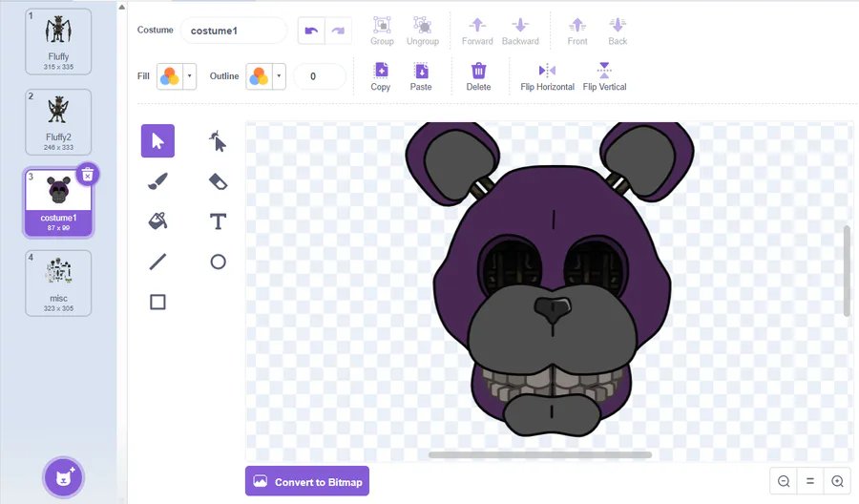The height and width of the screenshot is (504, 859).
Task: Open the Choose a Costume button
Action: tap(64, 477)
